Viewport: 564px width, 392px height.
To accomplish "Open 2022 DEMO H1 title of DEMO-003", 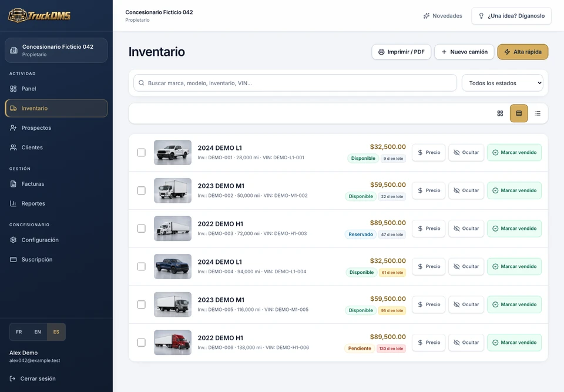I will (x=220, y=224).
